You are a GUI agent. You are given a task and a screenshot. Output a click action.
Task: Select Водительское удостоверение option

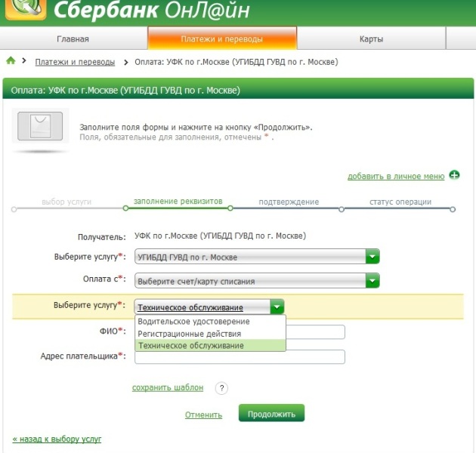[x=210, y=322]
